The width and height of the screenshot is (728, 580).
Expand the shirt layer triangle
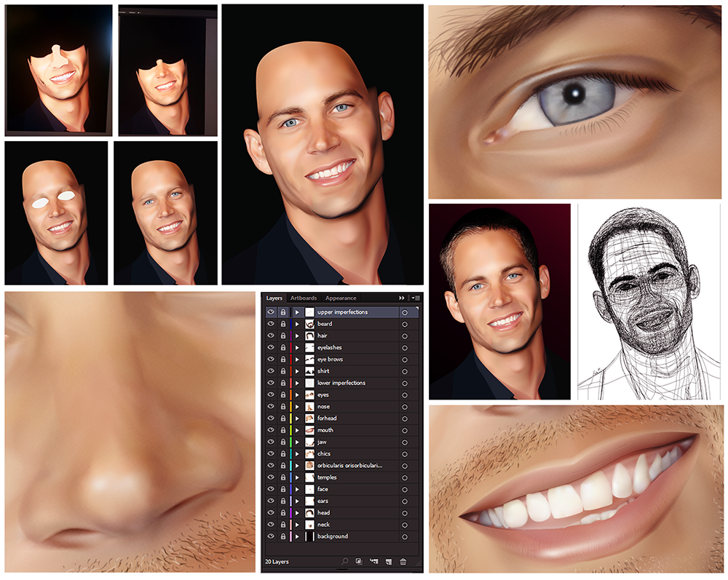pyautogui.click(x=297, y=371)
